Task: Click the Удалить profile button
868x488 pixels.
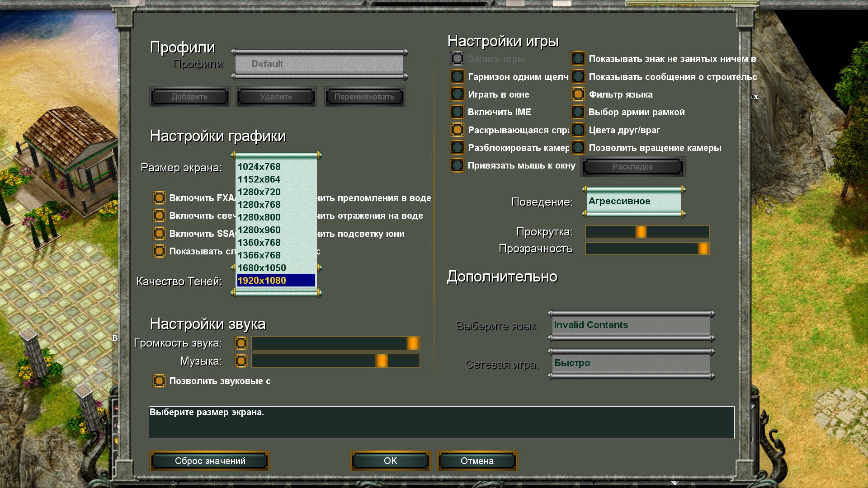Action: click(276, 97)
